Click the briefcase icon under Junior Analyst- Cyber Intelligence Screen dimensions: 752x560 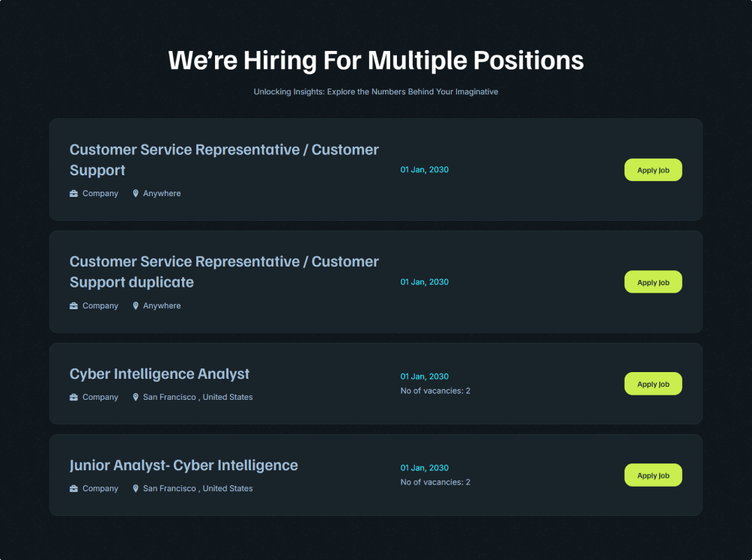73,489
